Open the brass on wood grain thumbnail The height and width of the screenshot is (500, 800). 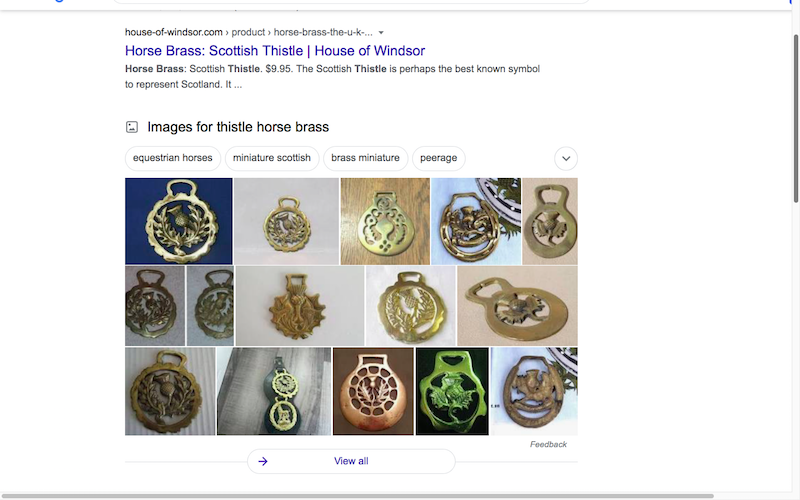[x=385, y=221]
